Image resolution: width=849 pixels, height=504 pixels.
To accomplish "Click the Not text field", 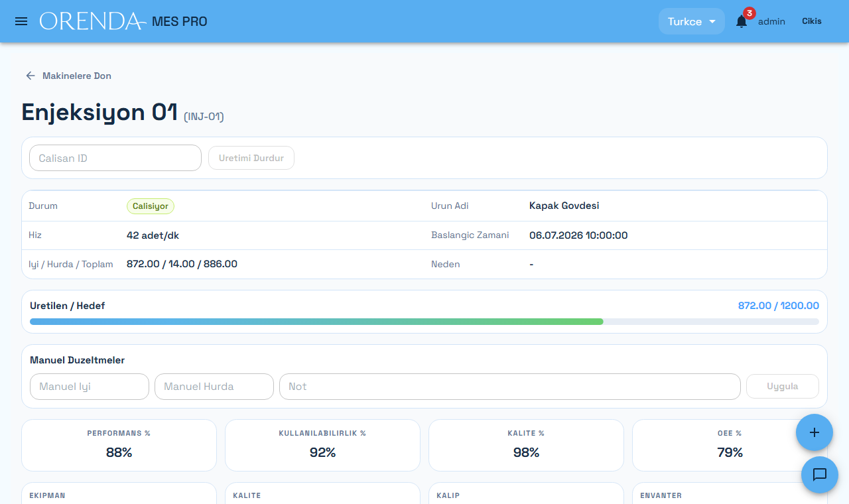I will (510, 387).
